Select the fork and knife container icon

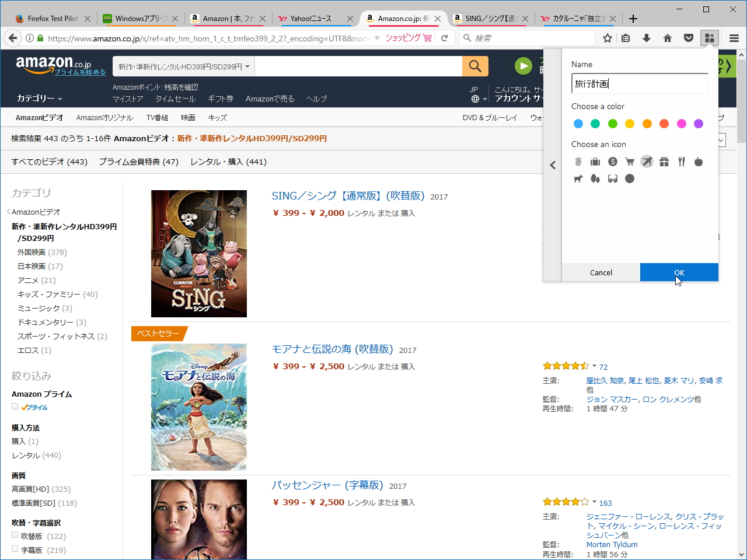(681, 162)
